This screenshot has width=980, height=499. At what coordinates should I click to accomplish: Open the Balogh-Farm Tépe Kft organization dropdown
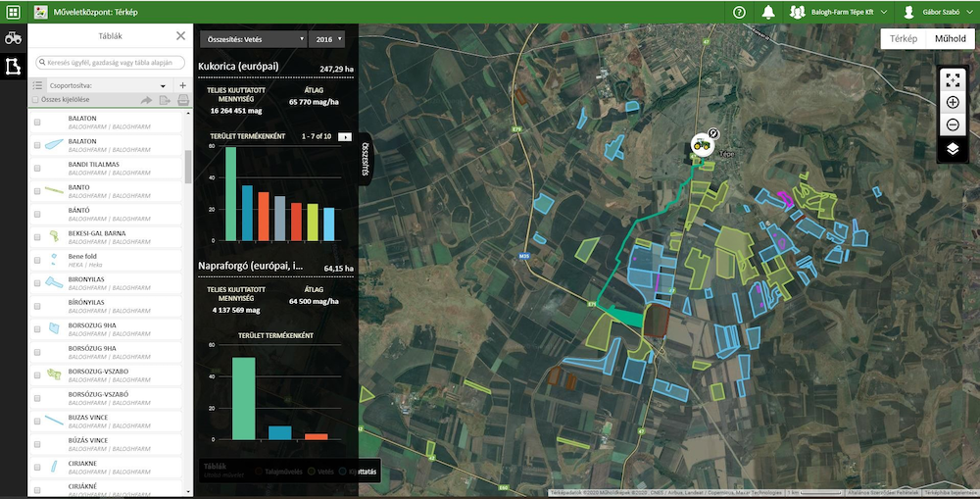coord(838,12)
